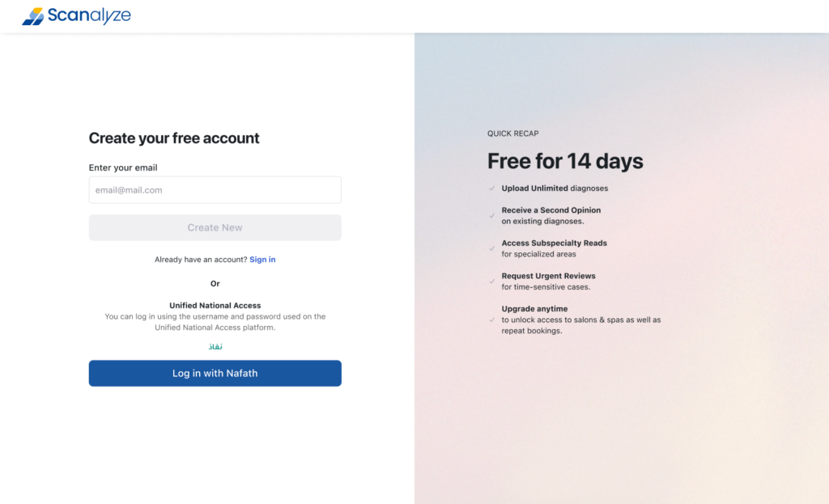Click the QUICK RECAP label
This screenshot has height=504, width=829.
512,133
